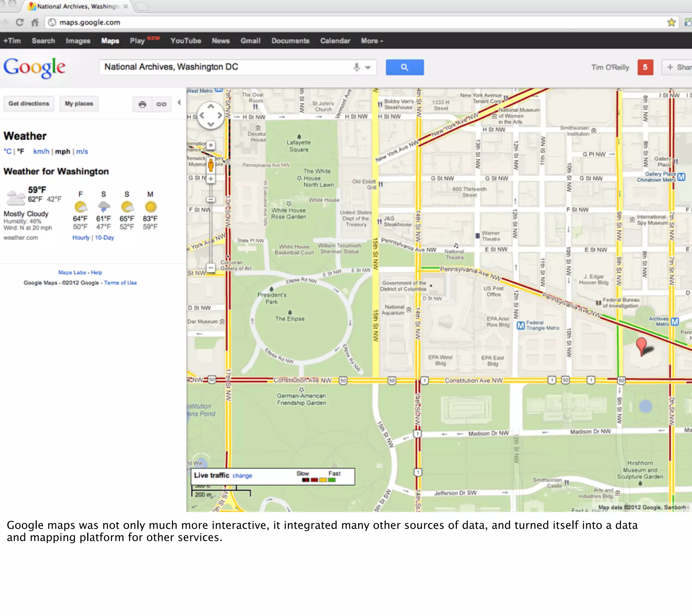692x616 pixels.
Task: Collapse the side panel arrow
Action: [179, 102]
